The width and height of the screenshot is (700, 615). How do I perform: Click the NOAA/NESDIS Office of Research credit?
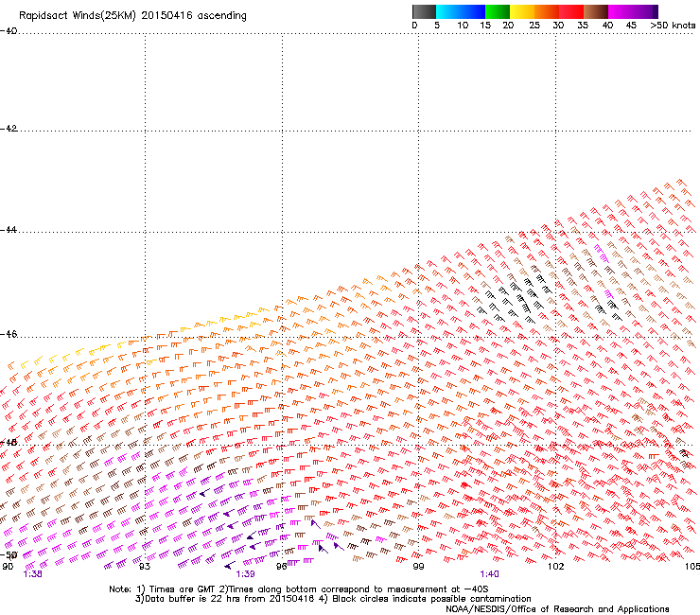pyautogui.click(x=557, y=609)
